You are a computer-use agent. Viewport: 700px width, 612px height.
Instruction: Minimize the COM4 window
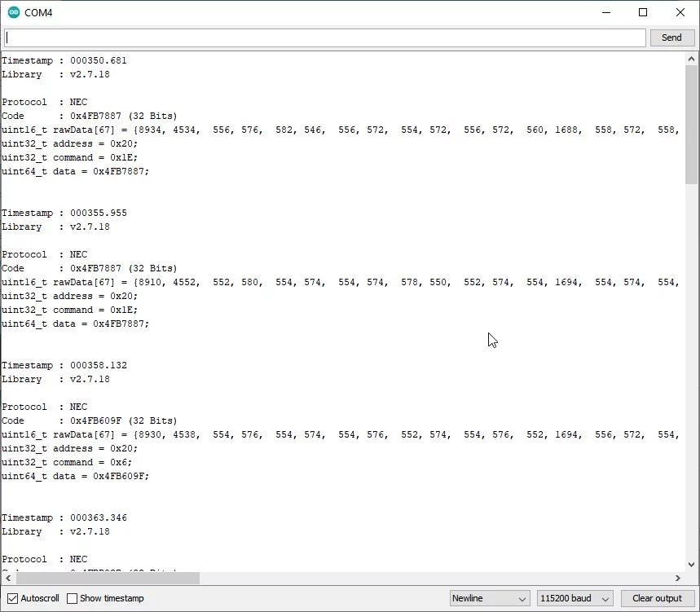click(x=605, y=12)
